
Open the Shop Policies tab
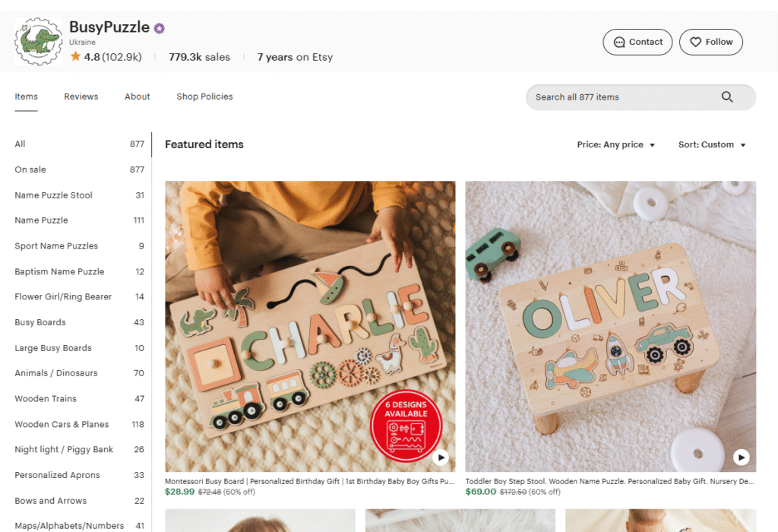click(204, 97)
